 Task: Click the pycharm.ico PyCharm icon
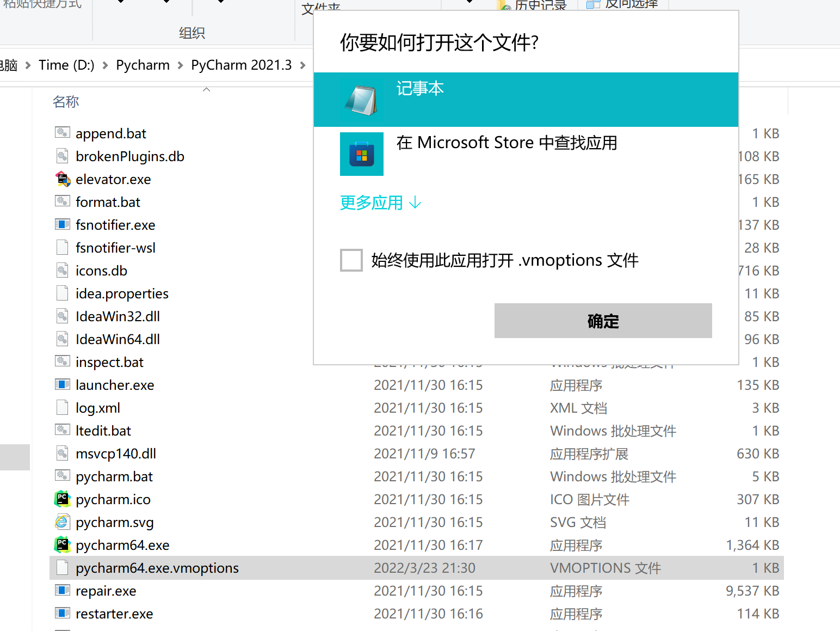63,499
